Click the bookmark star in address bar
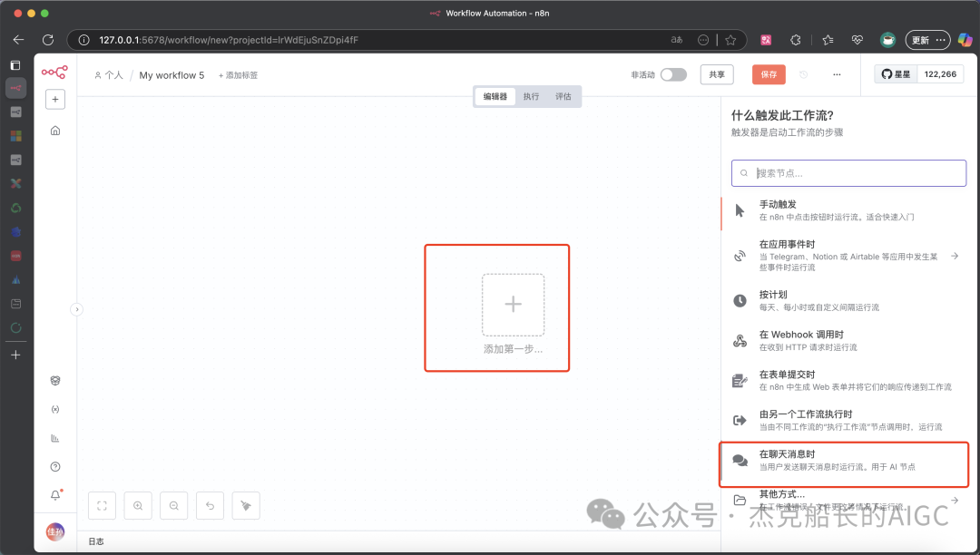Screen dimensions: 980x555 [x=730, y=40]
